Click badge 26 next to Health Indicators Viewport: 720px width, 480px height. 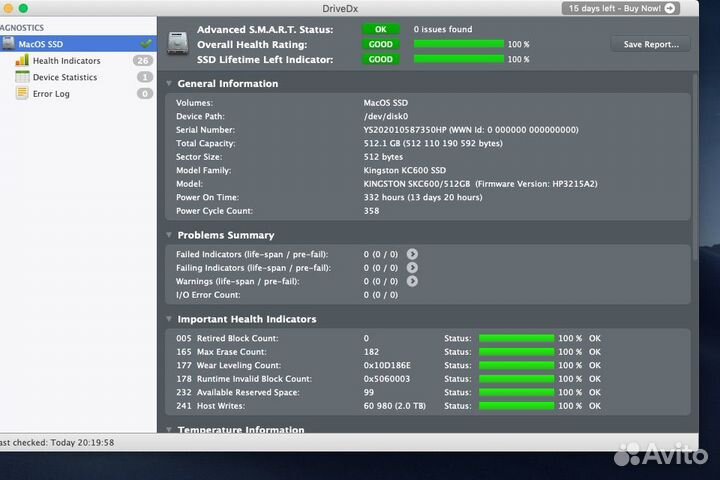pos(143,60)
